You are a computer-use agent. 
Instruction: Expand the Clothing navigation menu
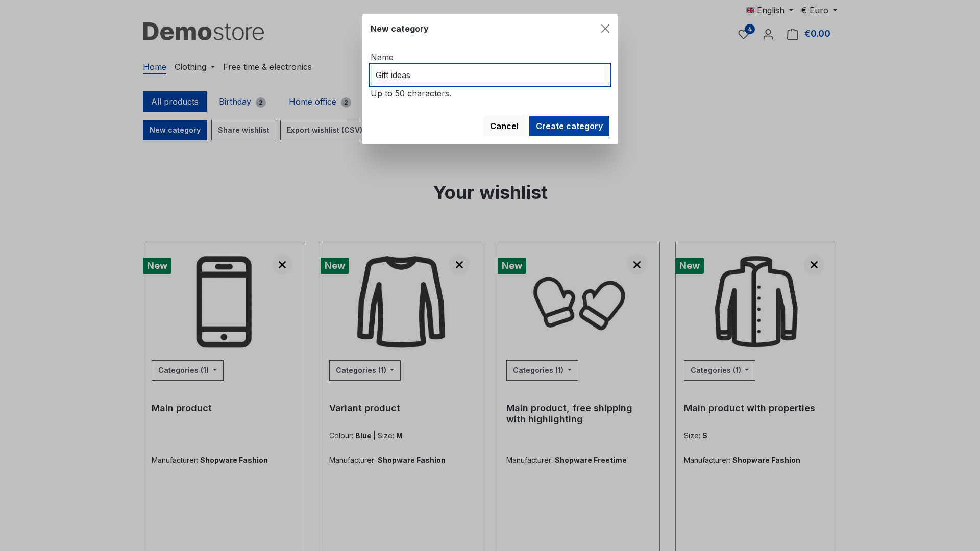tap(194, 67)
